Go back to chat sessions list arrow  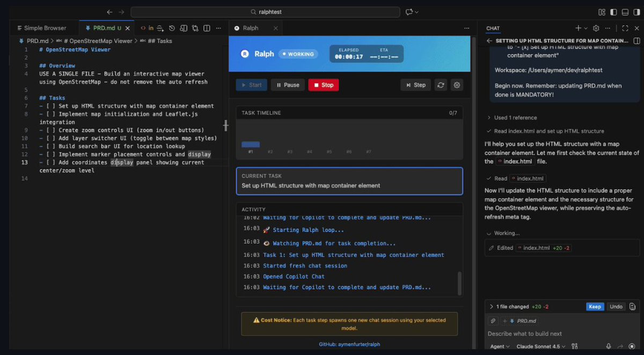click(x=489, y=41)
